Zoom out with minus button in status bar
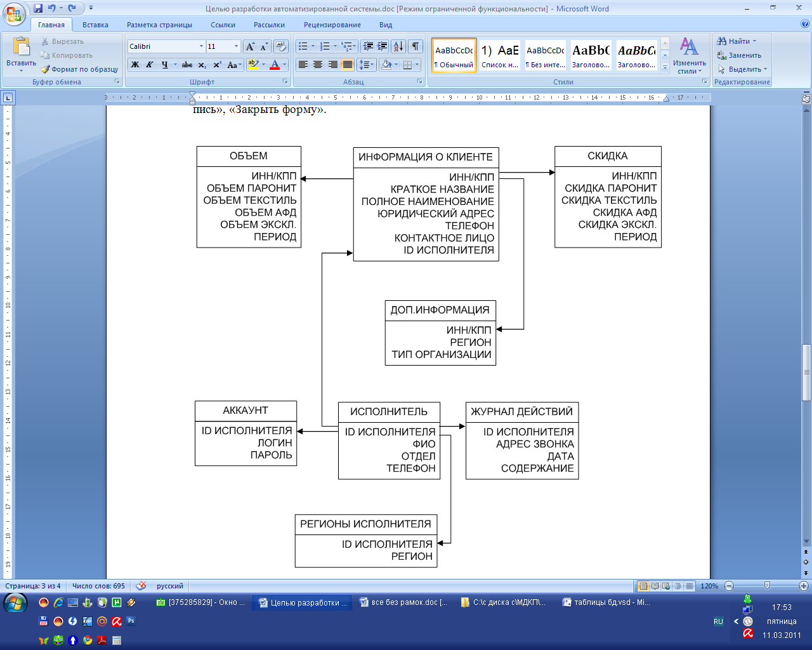Image resolution: width=812 pixels, height=650 pixels. coord(729,586)
